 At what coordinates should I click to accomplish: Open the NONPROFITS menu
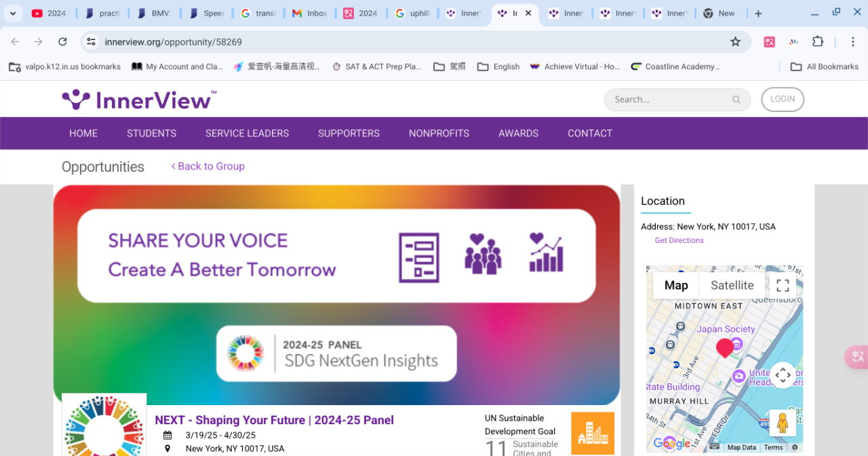[x=439, y=134]
